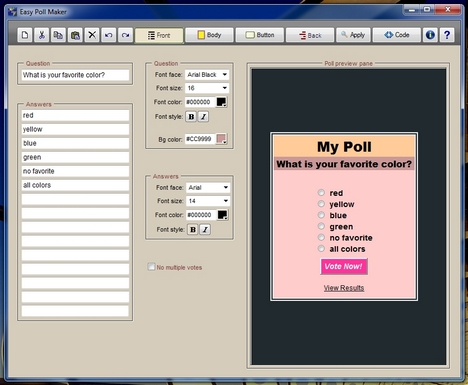Screen dimensions: 468x385
Task: Toggle bold in Answers font style
Action: point(193,230)
